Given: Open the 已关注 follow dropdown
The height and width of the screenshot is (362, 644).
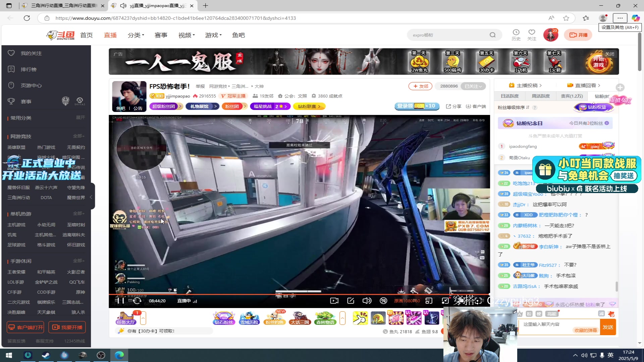Looking at the screenshot, I should (x=473, y=86).
